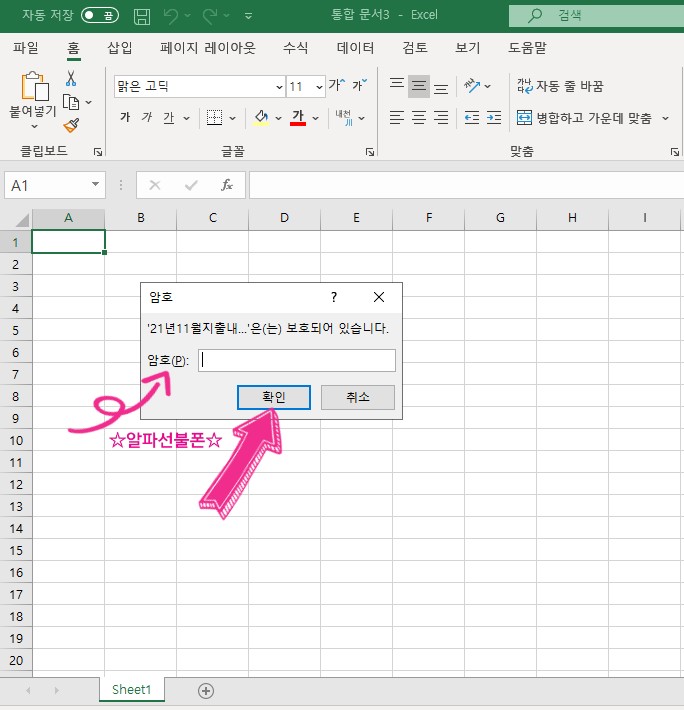Decrease indent

click(472, 118)
